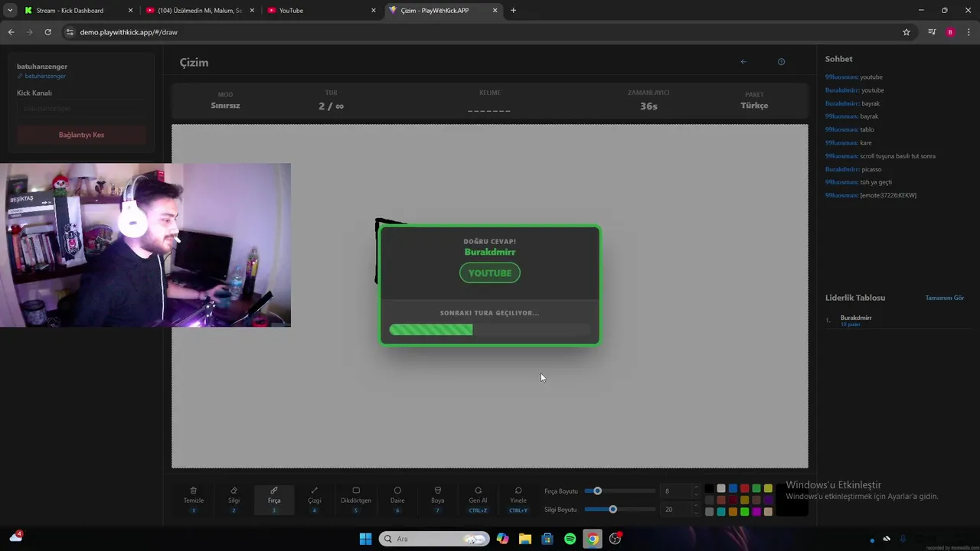Select the Silgi eraser tool
Image resolution: width=980 pixels, height=551 pixels.
(234, 500)
